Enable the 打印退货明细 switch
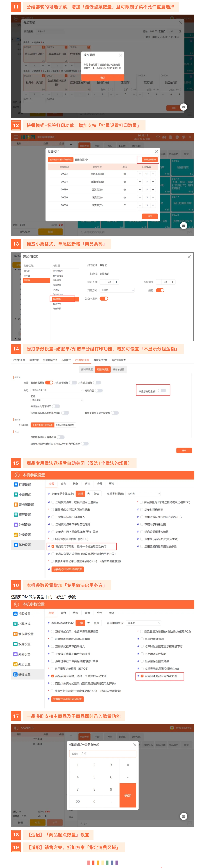Image resolution: width=202 pixels, height=868 pixels. pyautogui.click(x=97, y=382)
